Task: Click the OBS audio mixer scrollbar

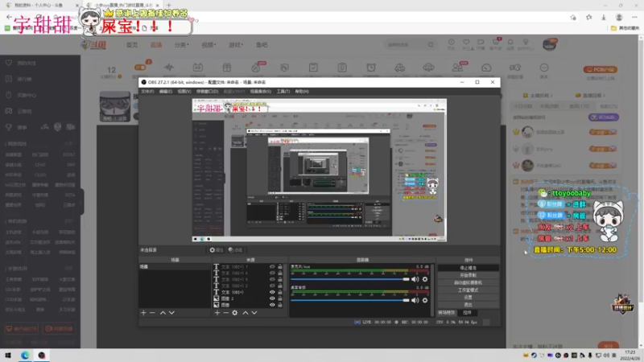Action: coord(432,290)
